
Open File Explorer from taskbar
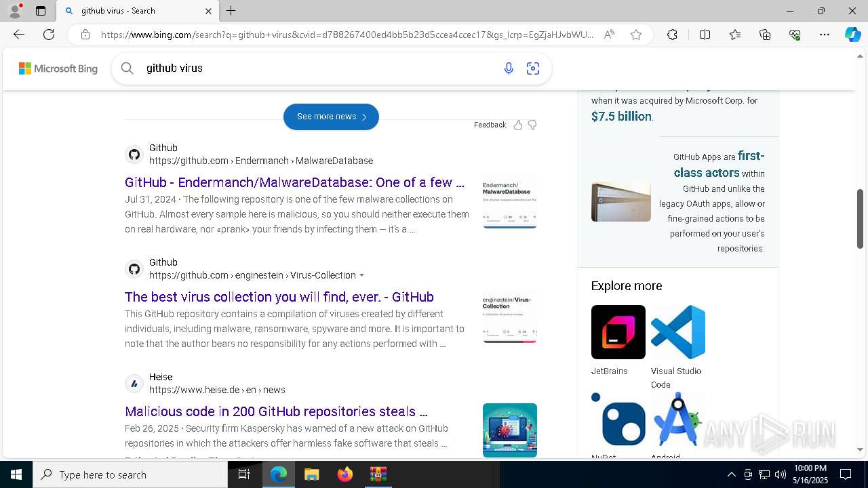(x=311, y=474)
